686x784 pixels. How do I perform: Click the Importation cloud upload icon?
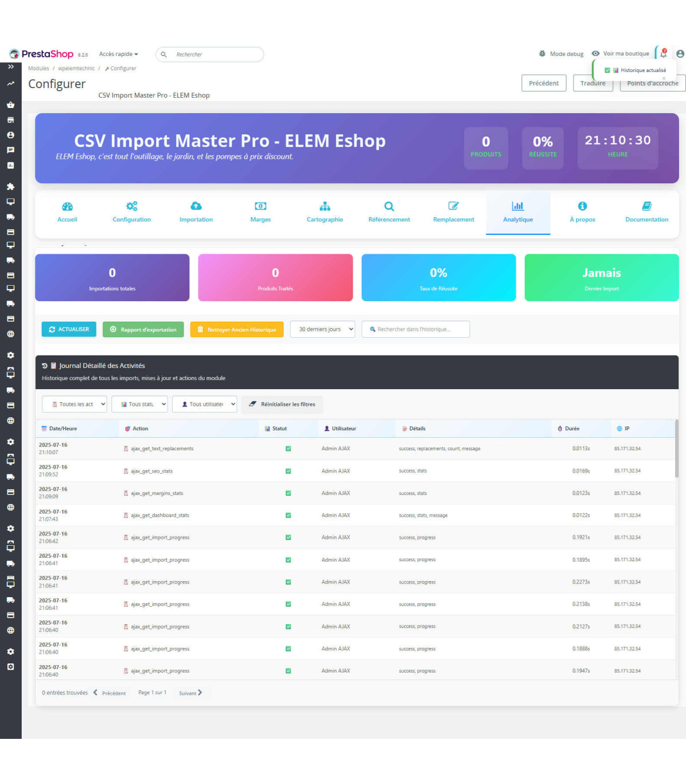(196, 206)
